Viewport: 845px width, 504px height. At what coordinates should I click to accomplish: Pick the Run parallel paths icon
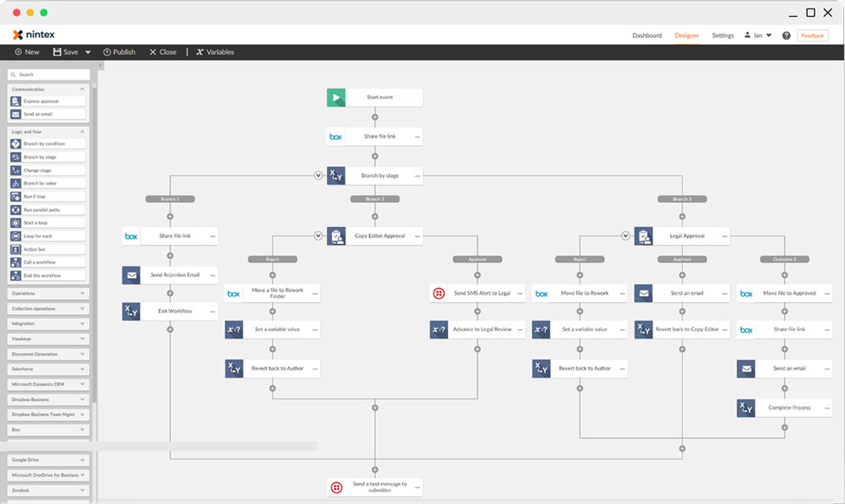14,209
